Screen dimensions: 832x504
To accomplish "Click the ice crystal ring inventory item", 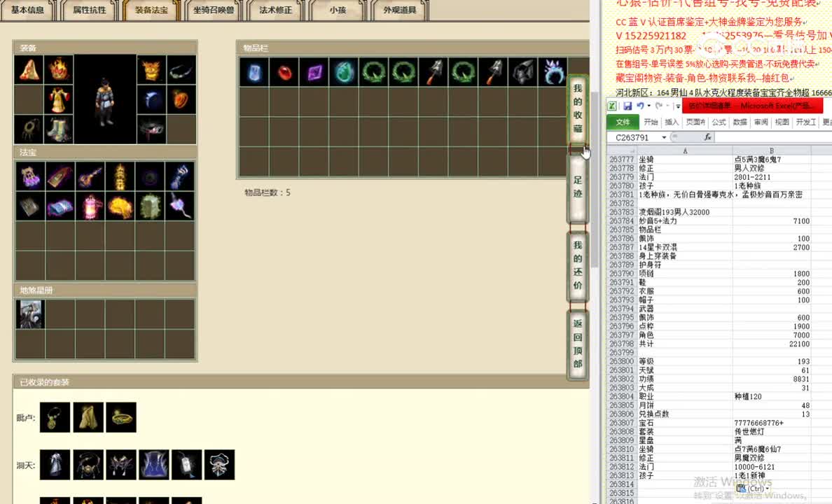I will coord(553,71).
